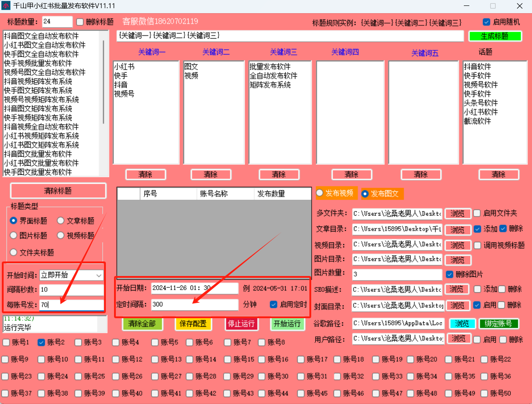
Task: Enable the 删除标题 checkbox
Action: 80,22
